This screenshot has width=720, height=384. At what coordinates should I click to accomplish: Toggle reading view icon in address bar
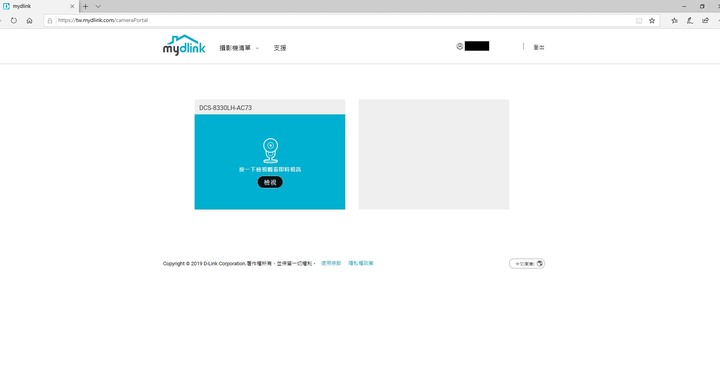tap(639, 21)
